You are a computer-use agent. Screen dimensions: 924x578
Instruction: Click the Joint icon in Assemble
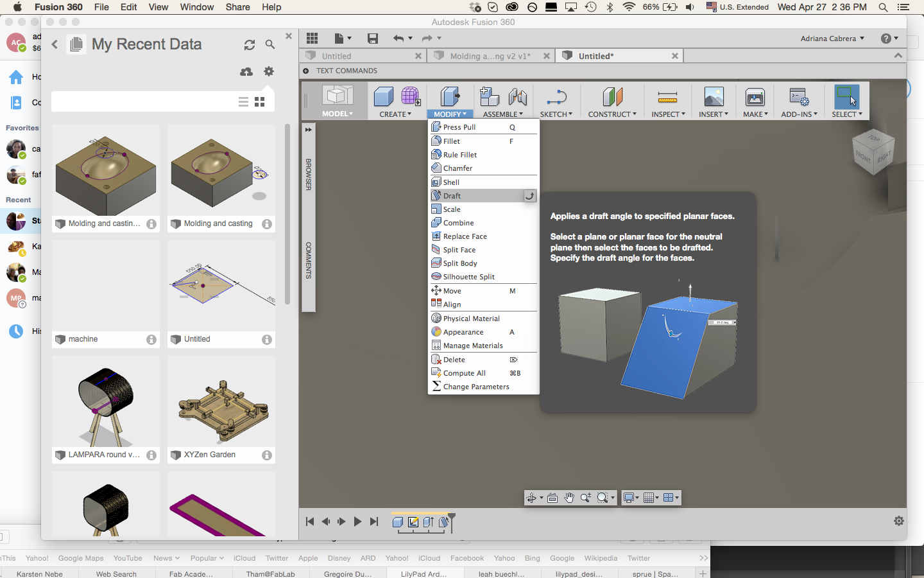pyautogui.click(x=517, y=96)
